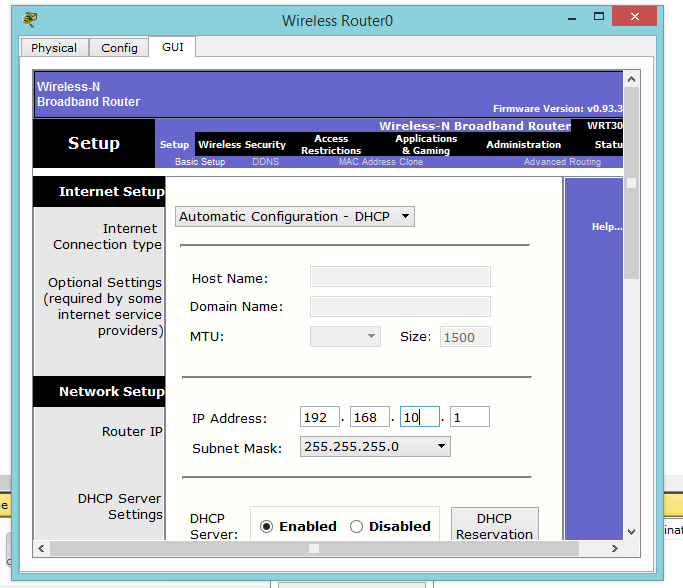Image resolution: width=683 pixels, height=588 pixels.
Task: Maximize the Wireless Router0 window
Action: (x=599, y=17)
